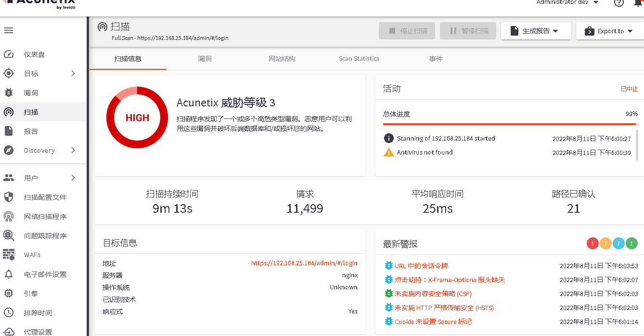Click the red high severity count badge
The image size is (644, 336).
pyautogui.click(x=592, y=244)
